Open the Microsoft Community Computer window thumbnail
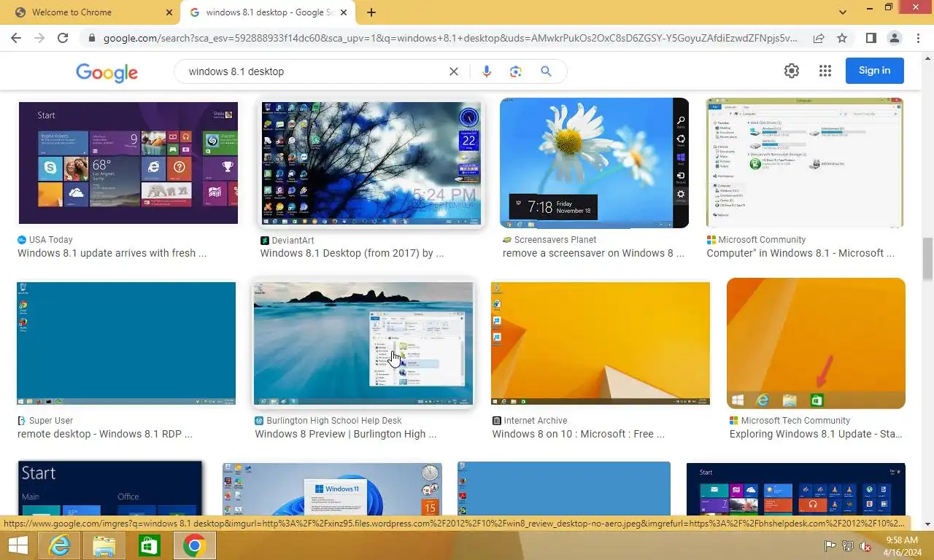The width and height of the screenshot is (934, 560). (x=805, y=163)
